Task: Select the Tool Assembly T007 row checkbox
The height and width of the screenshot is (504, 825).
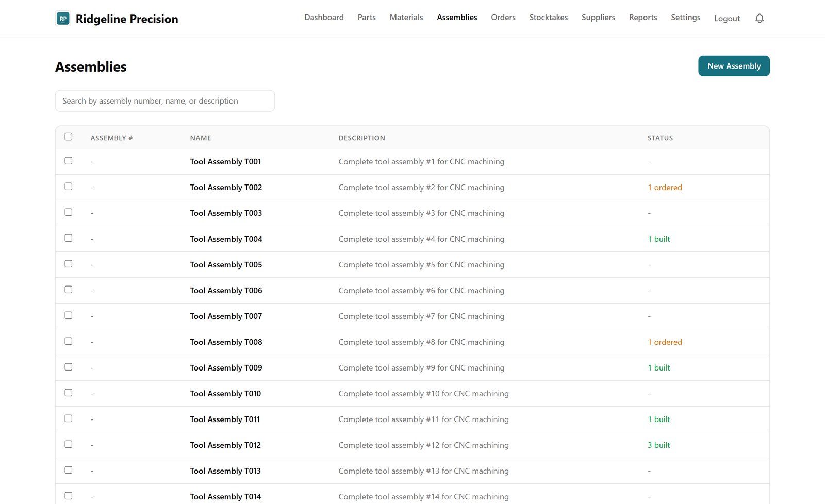Action: [x=69, y=315]
